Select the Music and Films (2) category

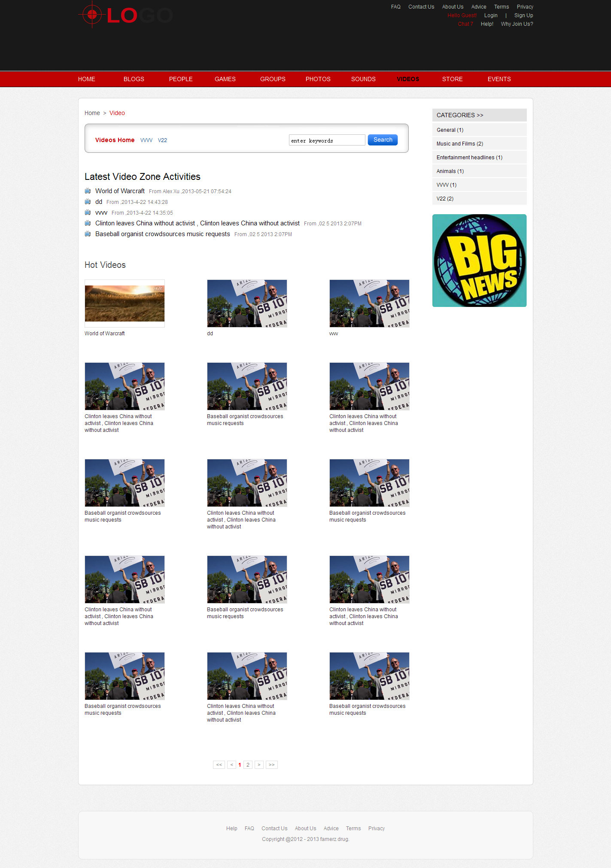(x=479, y=143)
